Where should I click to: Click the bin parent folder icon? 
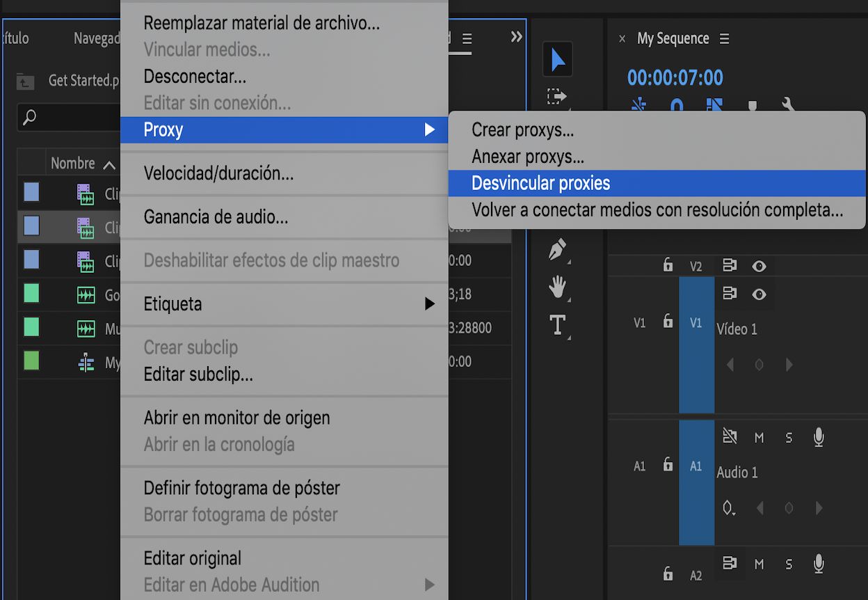click(x=26, y=81)
